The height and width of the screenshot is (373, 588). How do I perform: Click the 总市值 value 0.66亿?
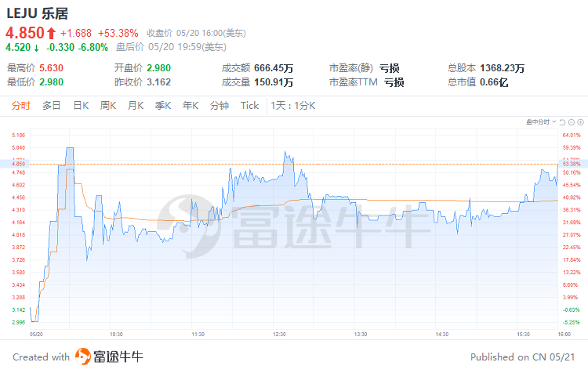pyautogui.click(x=494, y=81)
